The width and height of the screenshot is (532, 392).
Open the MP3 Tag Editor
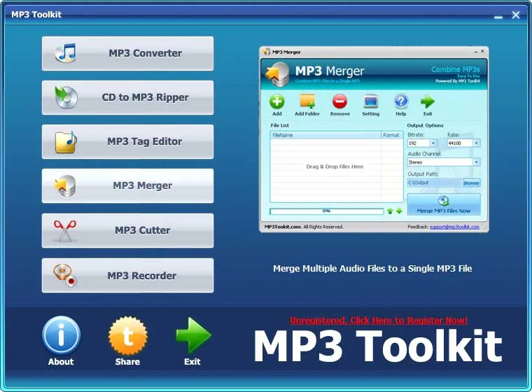tap(127, 142)
